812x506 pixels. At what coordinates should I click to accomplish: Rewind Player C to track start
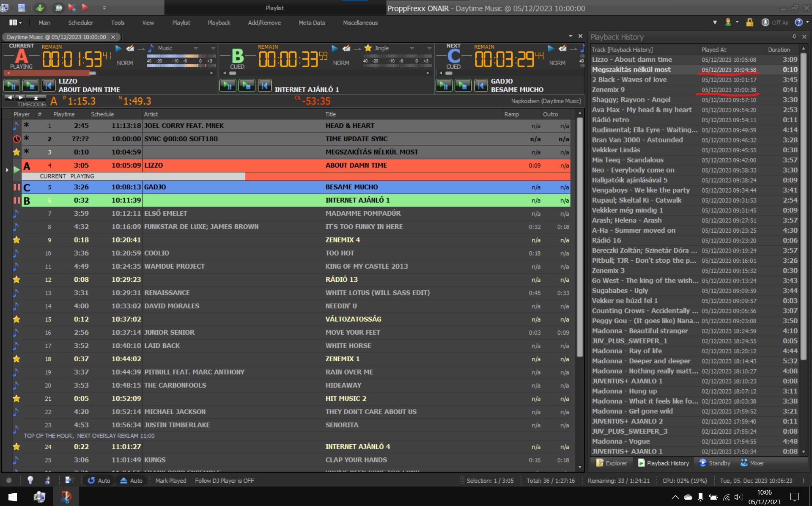(x=480, y=86)
